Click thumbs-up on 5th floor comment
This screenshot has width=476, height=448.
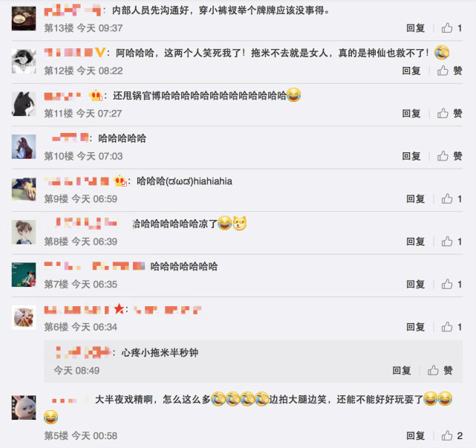tap(447, 435)
